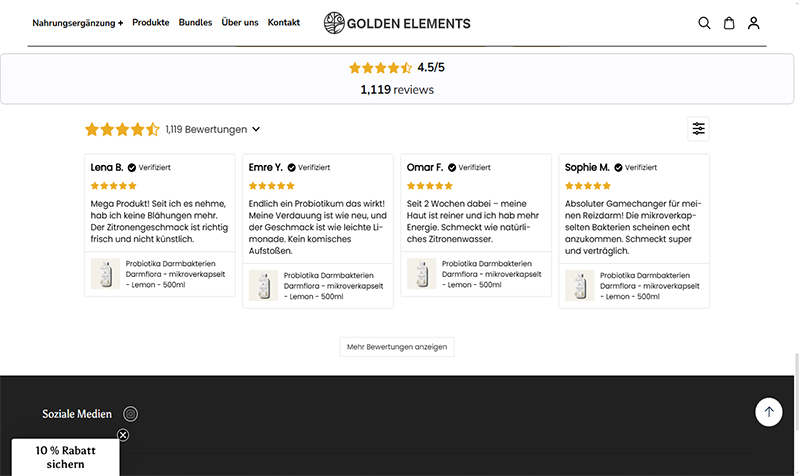The height and width of the screenshot is (476, 800).
Task: Open Probiotika product link under Omar F. review
Action: click(491, 274)
